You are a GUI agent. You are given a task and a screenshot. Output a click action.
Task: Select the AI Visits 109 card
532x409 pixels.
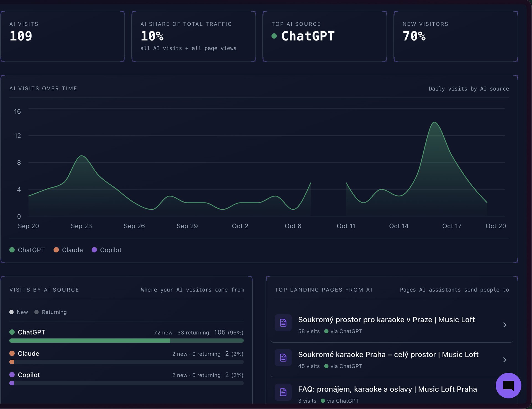click(x=63, y=36)
